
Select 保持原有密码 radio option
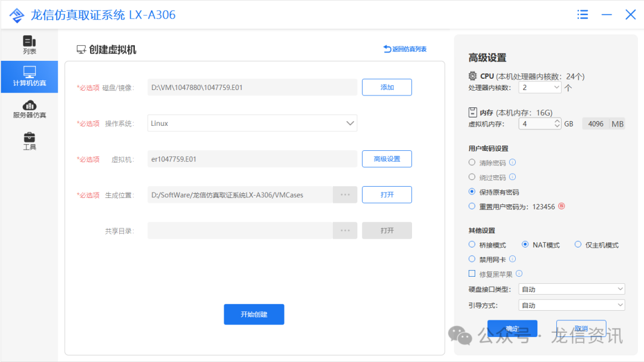pyautogui.click(x=472, y=191)
